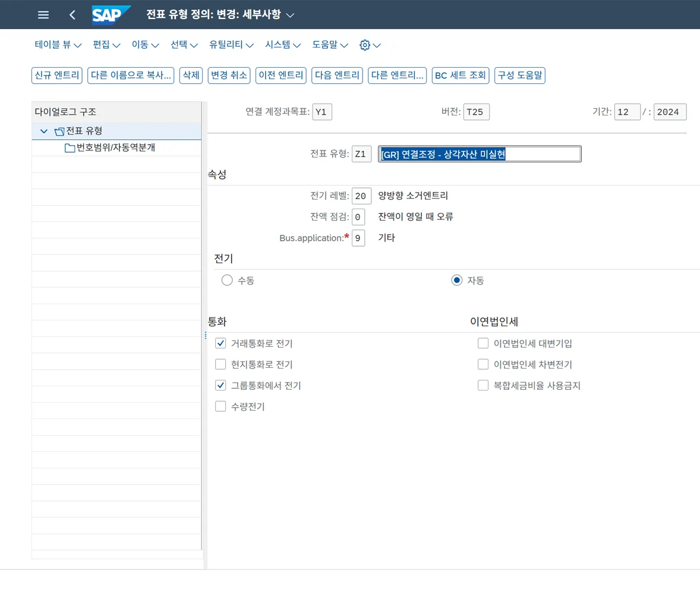Click the document type description text field

coord(480,154)
